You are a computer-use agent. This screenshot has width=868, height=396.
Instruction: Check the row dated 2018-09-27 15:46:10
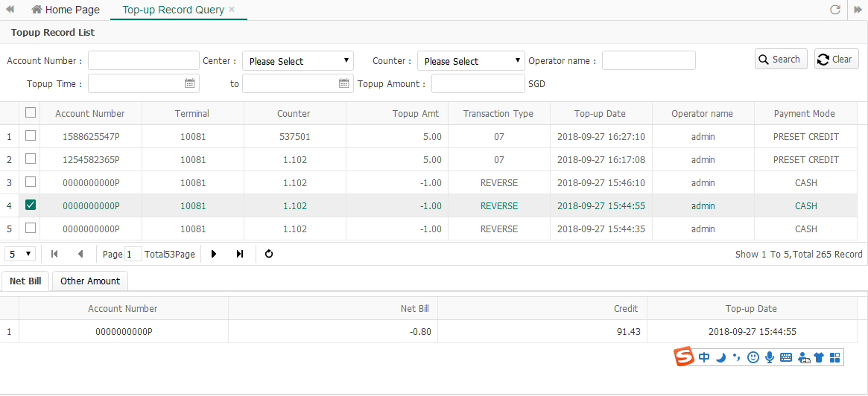(x=31, y=182)
